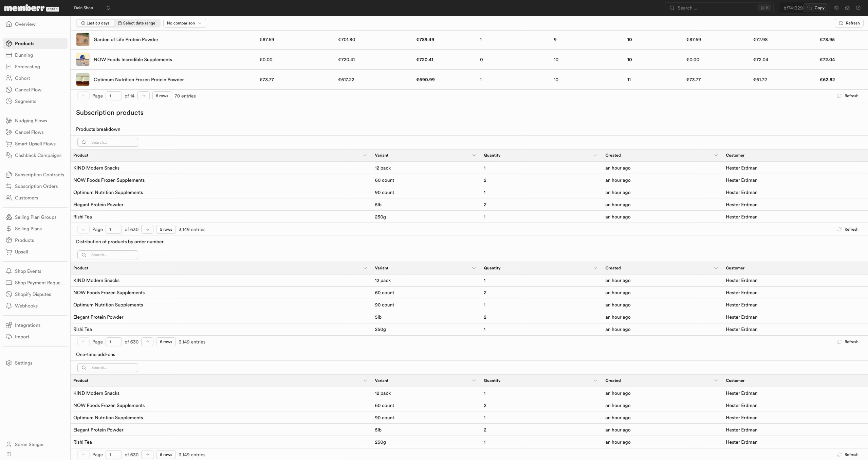Focus the One-time add-ons search box
Viewport: 868px width, 460px height.
pos(108,368)
